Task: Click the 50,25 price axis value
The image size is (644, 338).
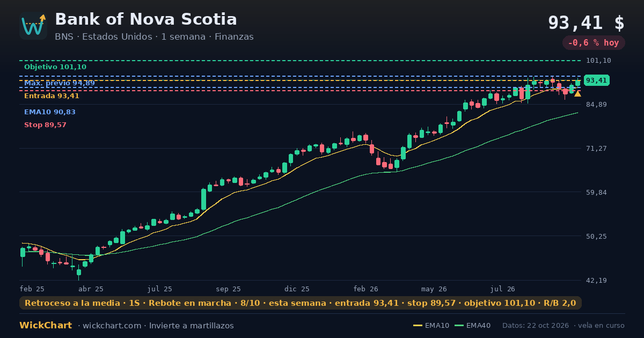Action: pos(596,236)
